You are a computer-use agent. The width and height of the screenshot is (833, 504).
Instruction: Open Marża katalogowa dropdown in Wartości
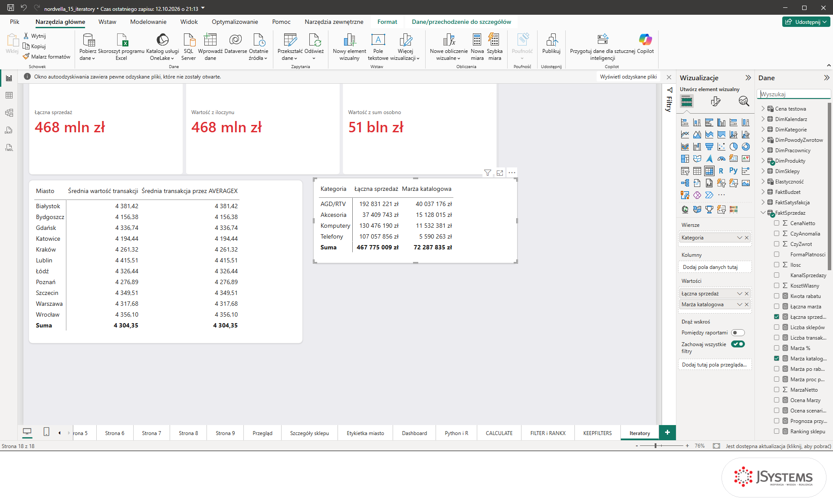pyautogui.click(x=740, y=304)
